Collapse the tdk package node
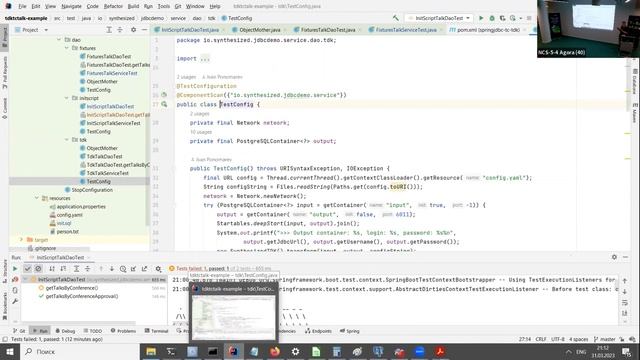This screenshot has width=640, height=360. (67, 140)
